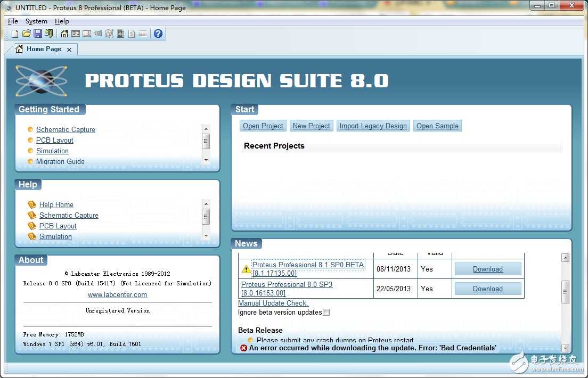Click the Getting Started scrollbar up arrow
The width and height of the screenshot is (588, 378).
[206, 129]
